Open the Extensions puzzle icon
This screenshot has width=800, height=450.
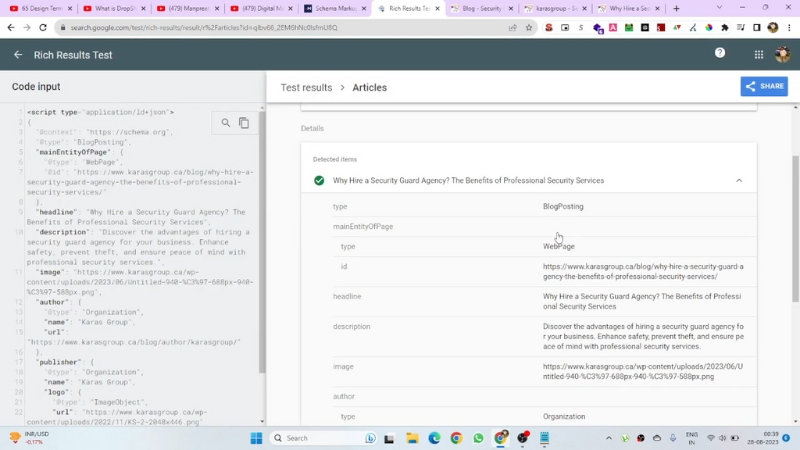[x=724, y=28]
